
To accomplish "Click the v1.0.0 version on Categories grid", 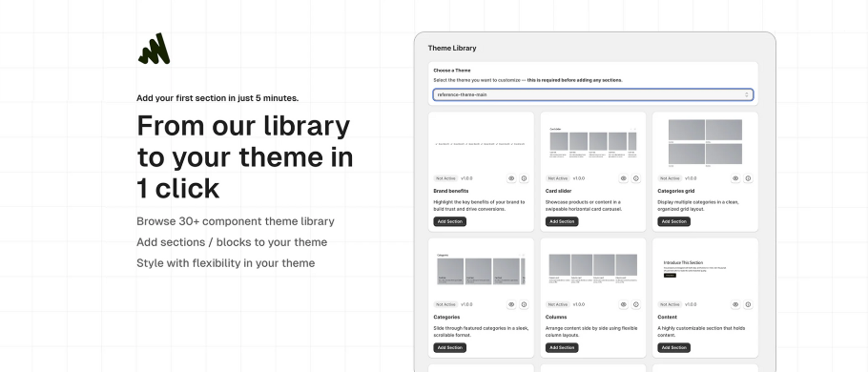I will pos(691,178).
